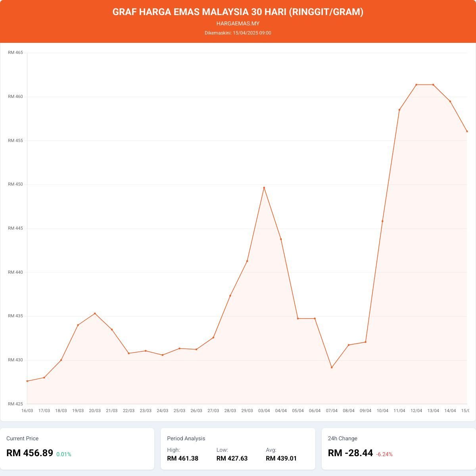Click the Dikemaskini update timestamp text

[x=238, y=33]
